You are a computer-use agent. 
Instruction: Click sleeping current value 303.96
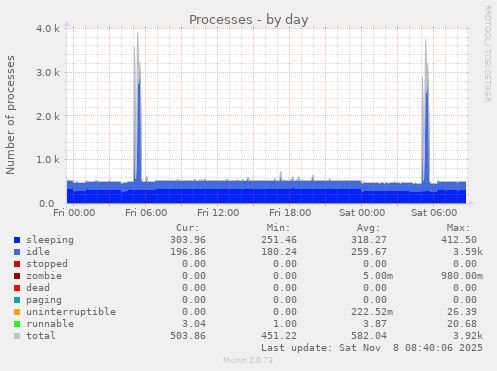click(x=188, y=240)
